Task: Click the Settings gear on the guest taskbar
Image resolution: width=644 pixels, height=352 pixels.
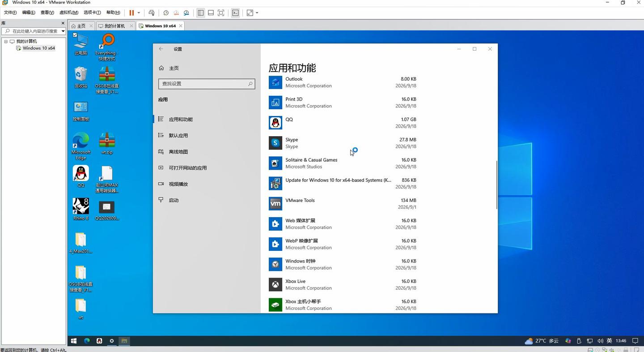Action: pos(112,341)
